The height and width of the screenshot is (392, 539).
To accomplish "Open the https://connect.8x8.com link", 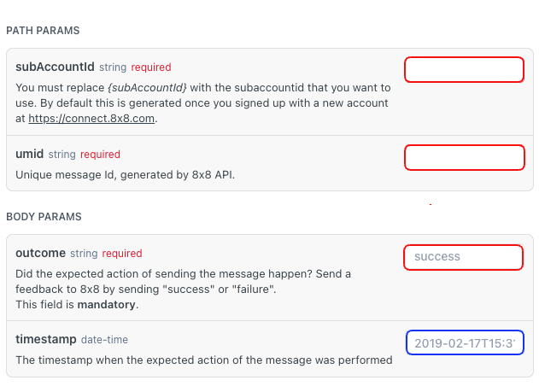I will click(x=91, y=119).
